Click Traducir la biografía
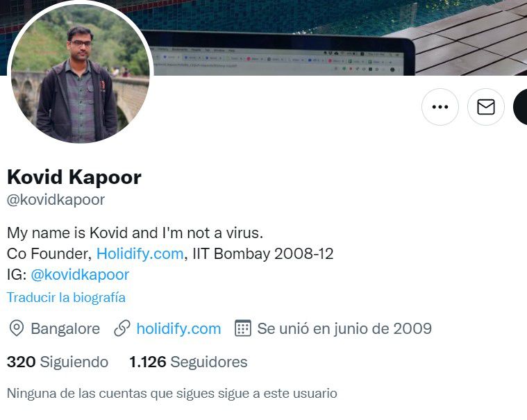 click(x=66, y=297)
